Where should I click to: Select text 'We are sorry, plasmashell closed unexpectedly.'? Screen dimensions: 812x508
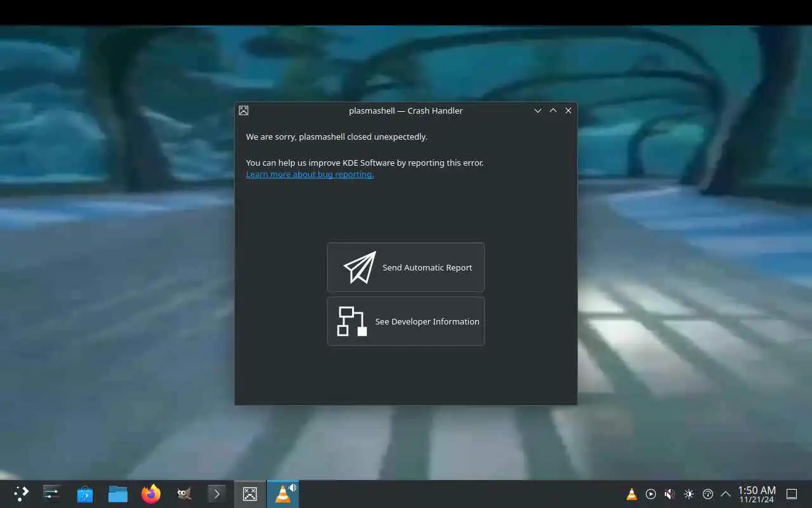[337, 137]
